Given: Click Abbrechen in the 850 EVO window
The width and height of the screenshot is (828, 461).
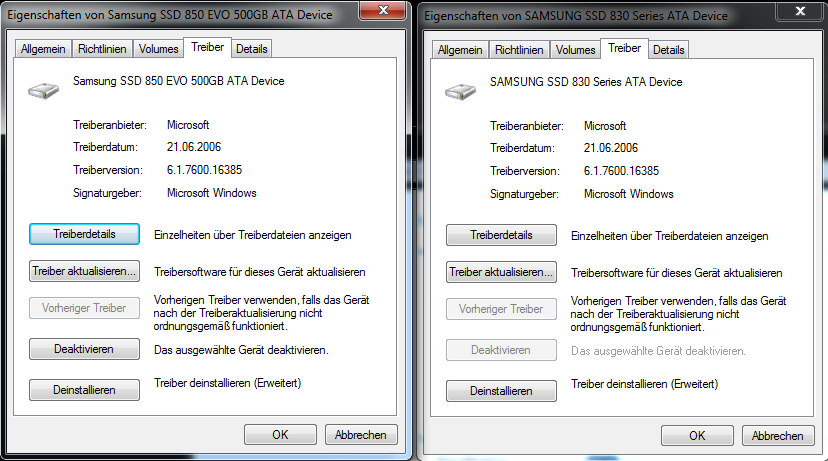Looking at the screenshot, I should tap(361, 435).
